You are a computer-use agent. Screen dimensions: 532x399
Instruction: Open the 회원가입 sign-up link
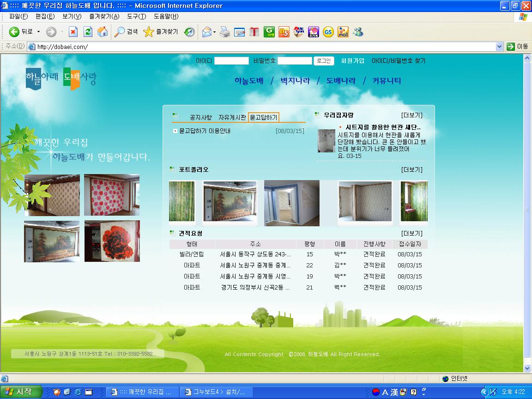pos(353,60)
